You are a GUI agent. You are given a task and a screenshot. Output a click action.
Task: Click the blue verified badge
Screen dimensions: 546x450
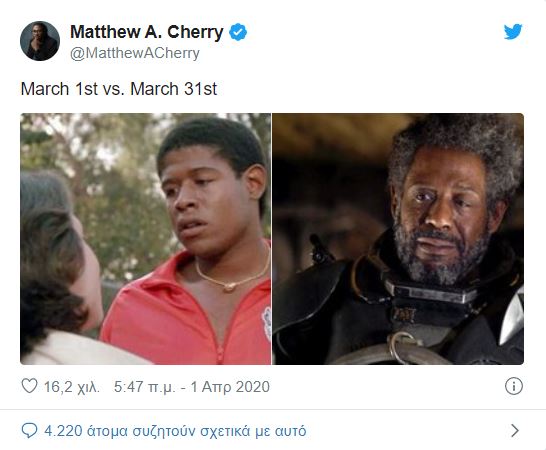coord(238,32)
